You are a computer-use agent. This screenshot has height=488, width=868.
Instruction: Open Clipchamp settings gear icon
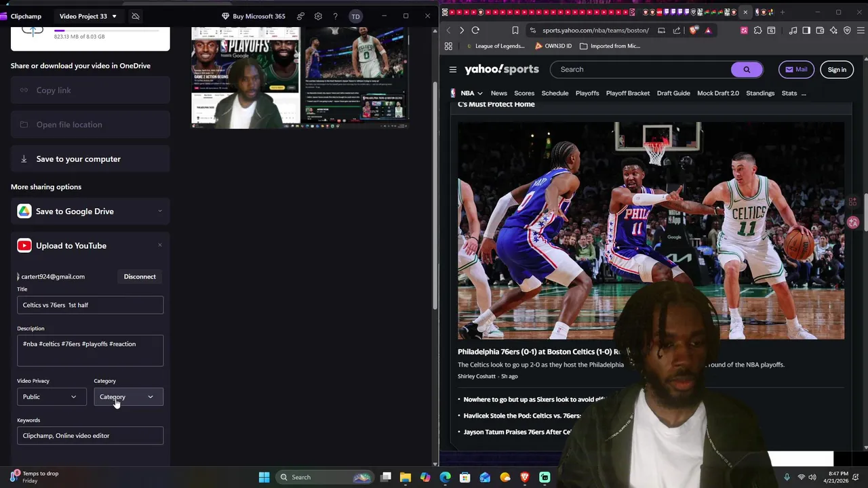(x=318, y=16)
